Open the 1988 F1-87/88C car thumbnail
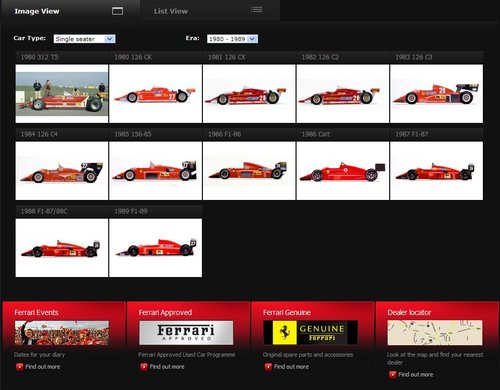Image resolution: width=500 pixels, height=390 pixels. 62,248
